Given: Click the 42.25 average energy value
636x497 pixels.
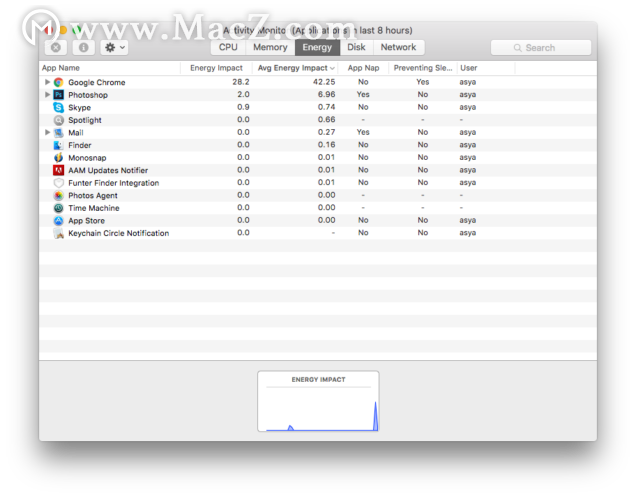Looking at the screenshot, I should 324,82.
